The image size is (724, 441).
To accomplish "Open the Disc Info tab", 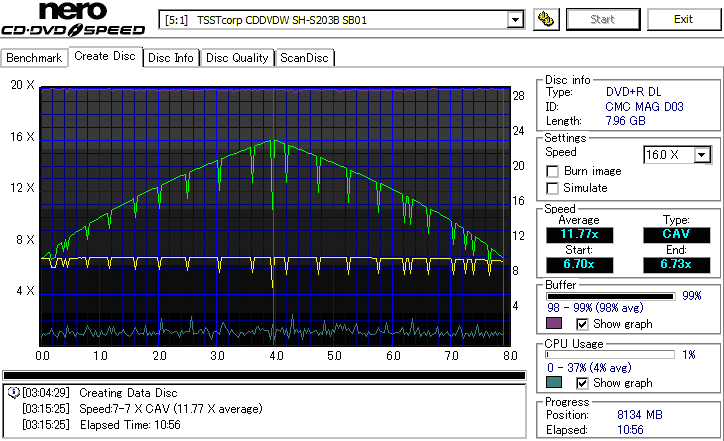I will point(171,58).
